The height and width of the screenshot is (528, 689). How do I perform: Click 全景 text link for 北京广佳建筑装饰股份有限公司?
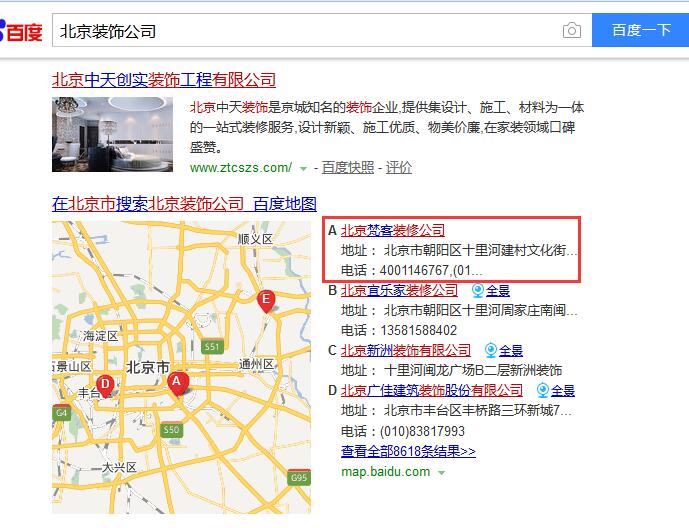click(563, 390)
